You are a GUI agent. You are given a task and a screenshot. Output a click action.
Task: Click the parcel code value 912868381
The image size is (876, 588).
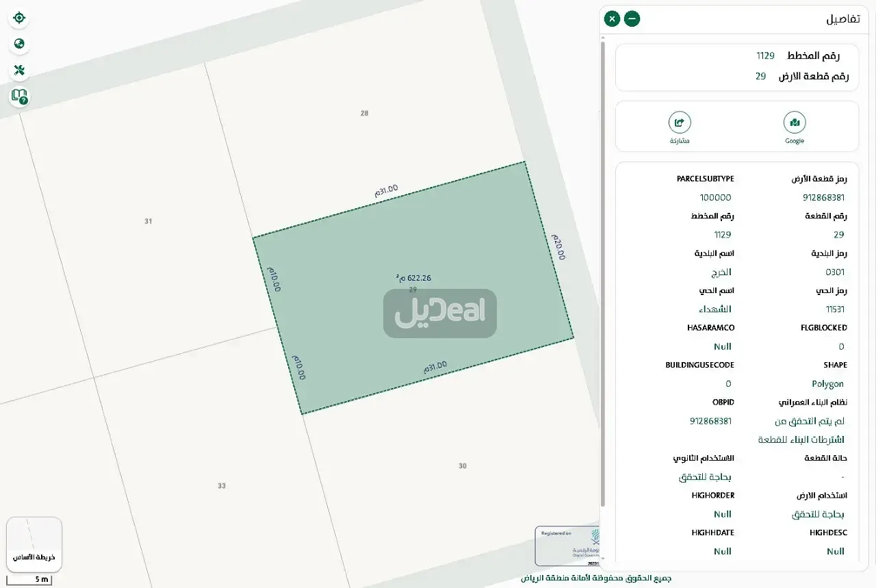(823, 198)
